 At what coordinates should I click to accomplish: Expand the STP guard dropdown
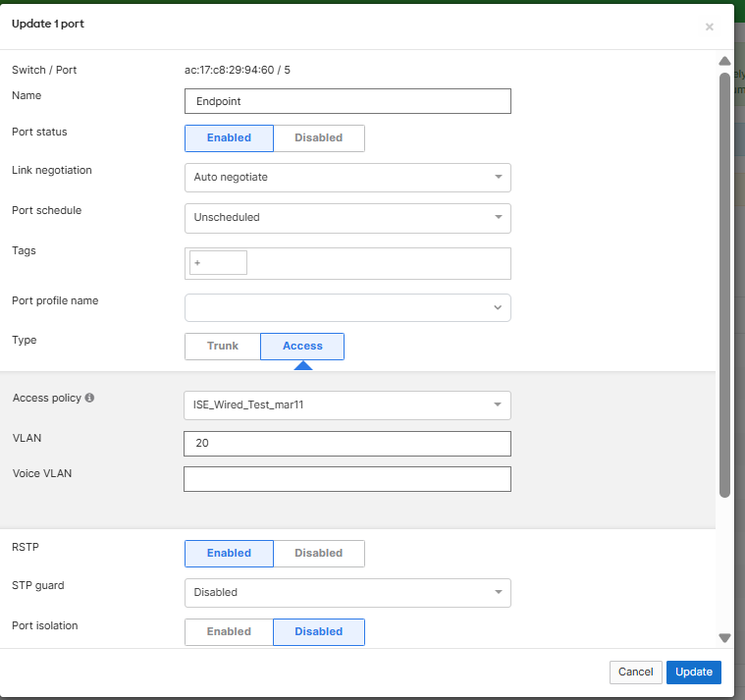pyautogui.click(x=347, y=593)
